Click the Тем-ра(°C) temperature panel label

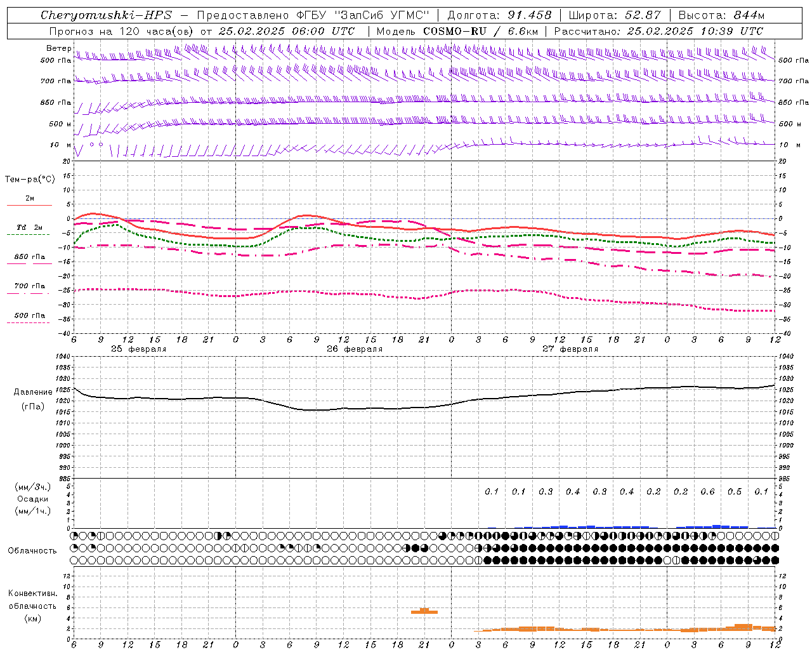pos(30,180)
